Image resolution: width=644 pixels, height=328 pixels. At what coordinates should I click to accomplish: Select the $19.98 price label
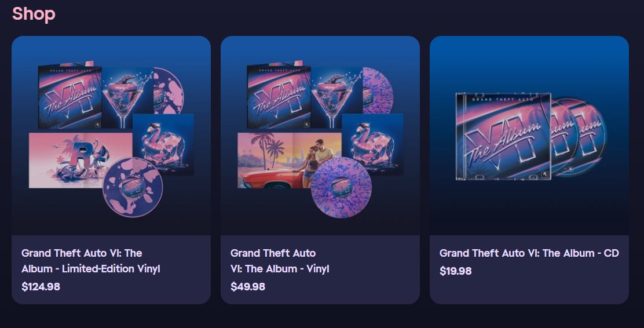455,271
